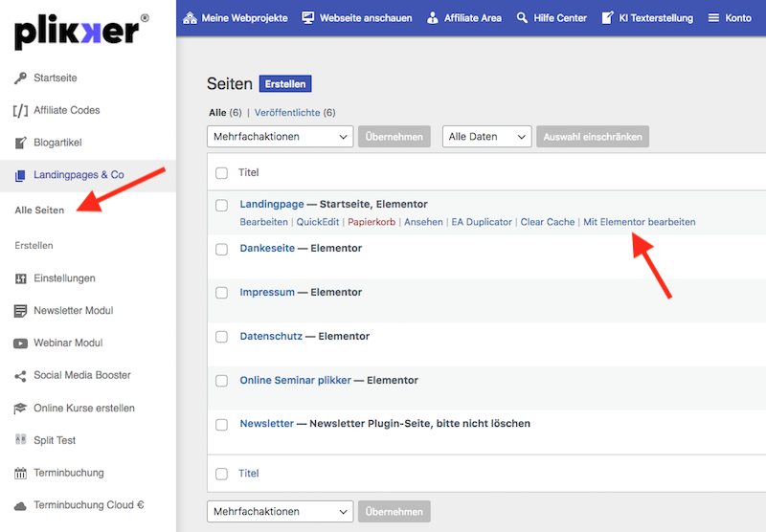Open the Newsletter page title link
This screenshot has width=766, height=532.
point(267,424)
